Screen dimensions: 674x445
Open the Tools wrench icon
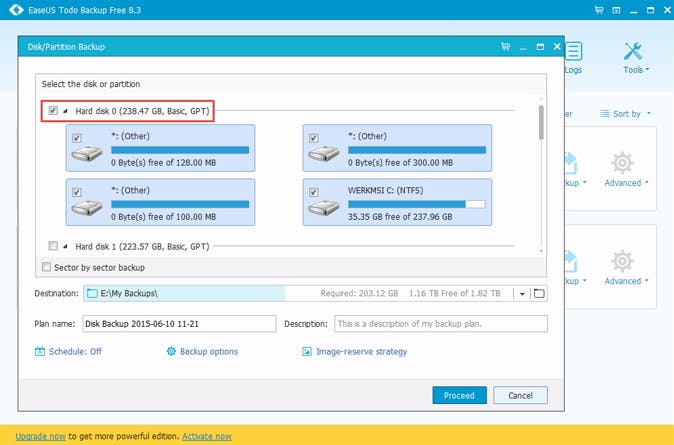click(633, 51)
